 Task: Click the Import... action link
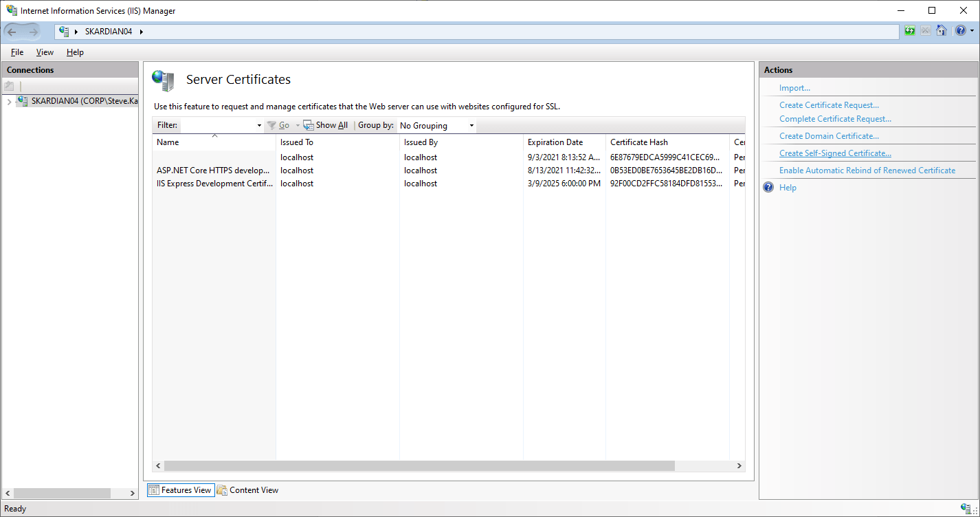click(x=794, y=88)
